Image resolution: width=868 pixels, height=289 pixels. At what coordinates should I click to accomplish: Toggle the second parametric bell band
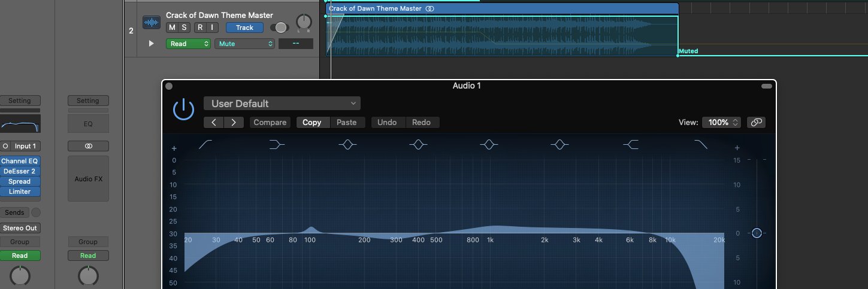[x=418, y=144]
